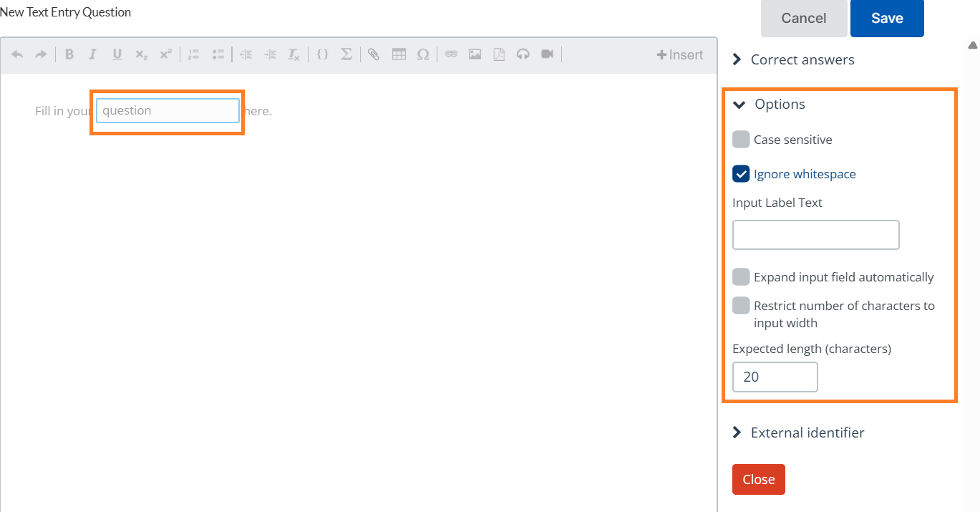This screenshot has height=512, width=980.
Task: Insert an audio file with headphones icon
Action: tap(523, 54)
